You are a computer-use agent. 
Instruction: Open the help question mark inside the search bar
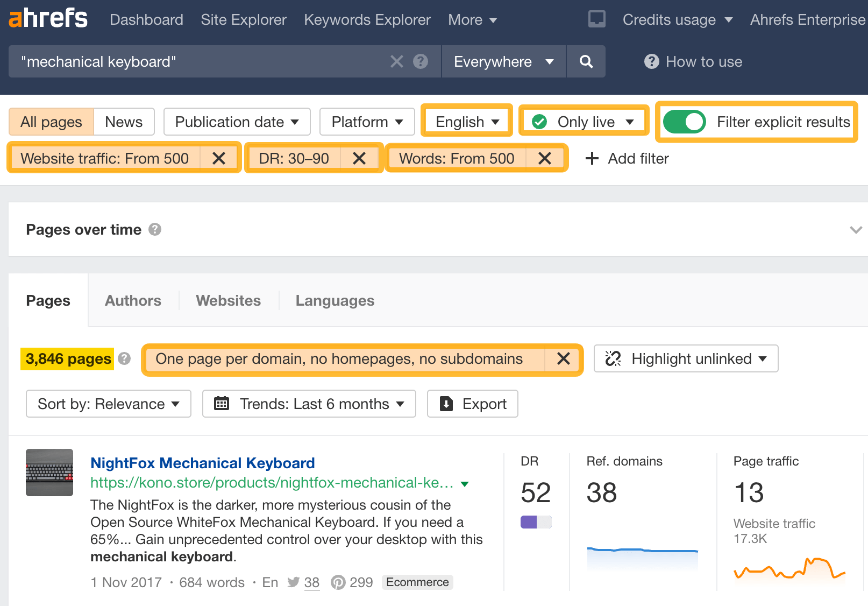click(420, 61)
